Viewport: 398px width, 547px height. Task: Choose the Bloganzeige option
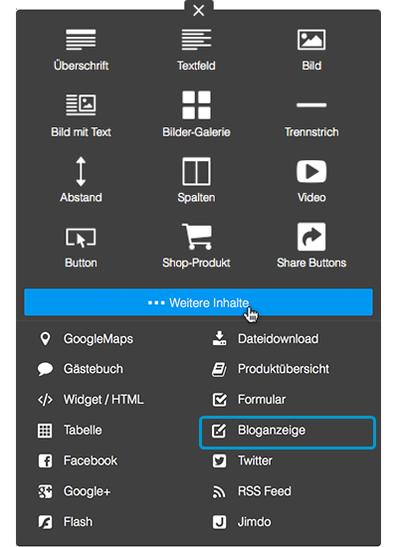pos(287,432)
